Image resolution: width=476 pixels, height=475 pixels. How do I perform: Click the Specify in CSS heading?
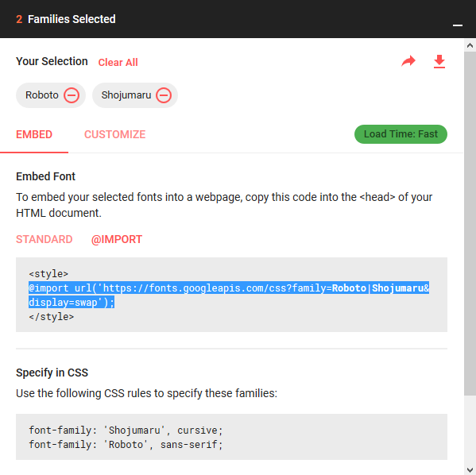(x=52, y=373)
